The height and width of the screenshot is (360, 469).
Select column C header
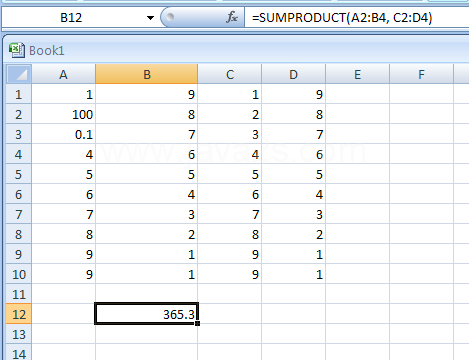coord(230,74)
